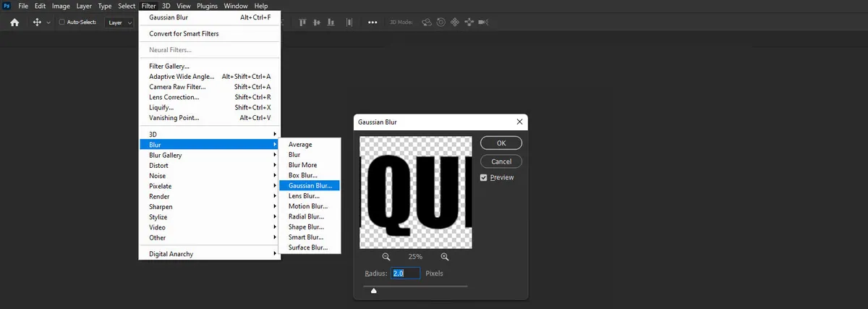Open the Layer menu in the menu bar
This screenshot has height=309, width=868.
pyautogui.click(x=84, y=6)
